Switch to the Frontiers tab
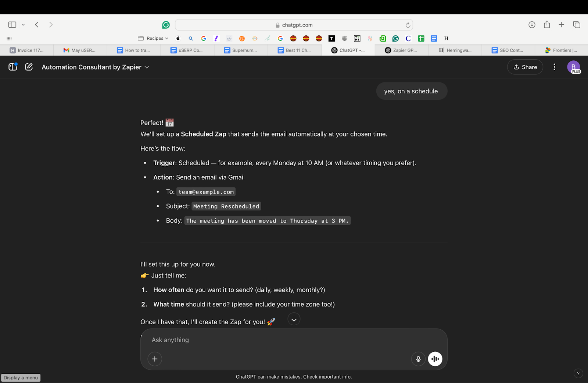This screenshot has height=383, width=588. pyautogui.click(x=562, y=50)
